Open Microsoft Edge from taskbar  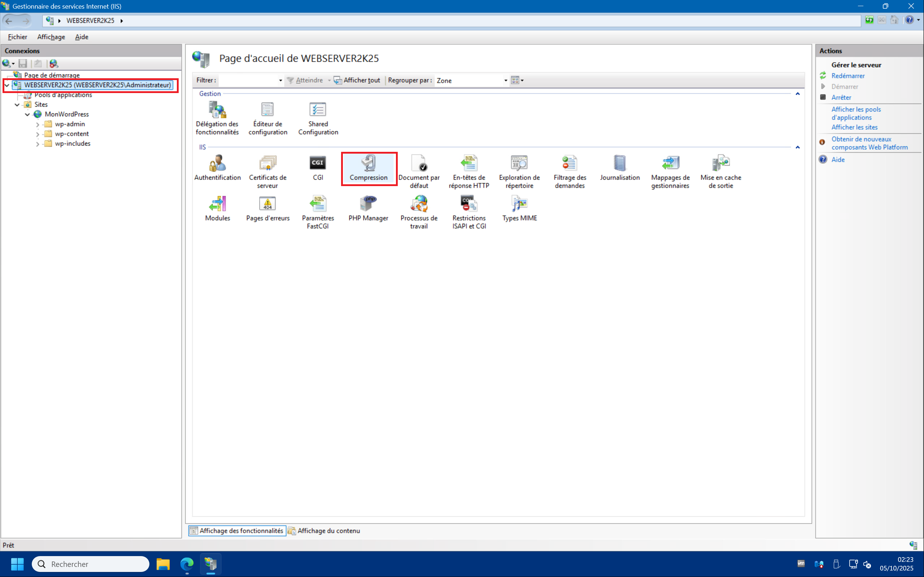[x=187, y=564]
